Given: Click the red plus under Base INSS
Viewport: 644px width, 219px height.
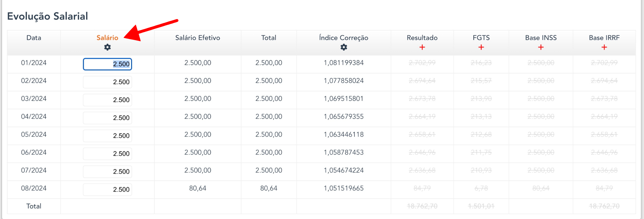Looking at the screenshot, I should coord(541,47).
